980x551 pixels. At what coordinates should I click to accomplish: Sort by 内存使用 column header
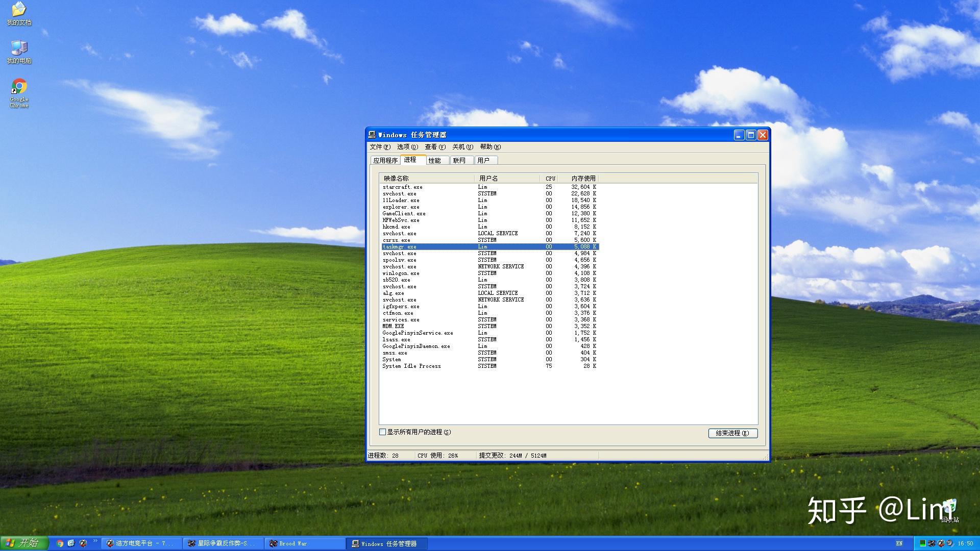click(x=583, y=179)
